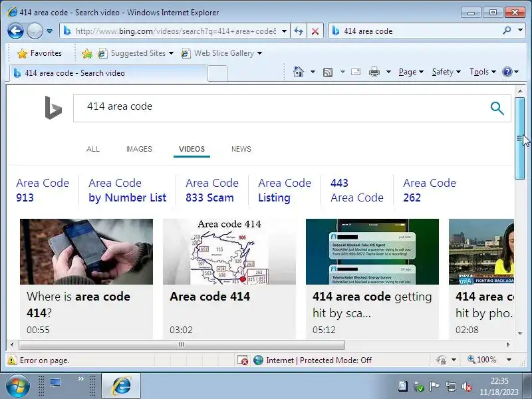The width and height of the screenshot is (532, 399).
Task: Click the 'Where is area code 414?' title
Action: [x=78, y=305]
